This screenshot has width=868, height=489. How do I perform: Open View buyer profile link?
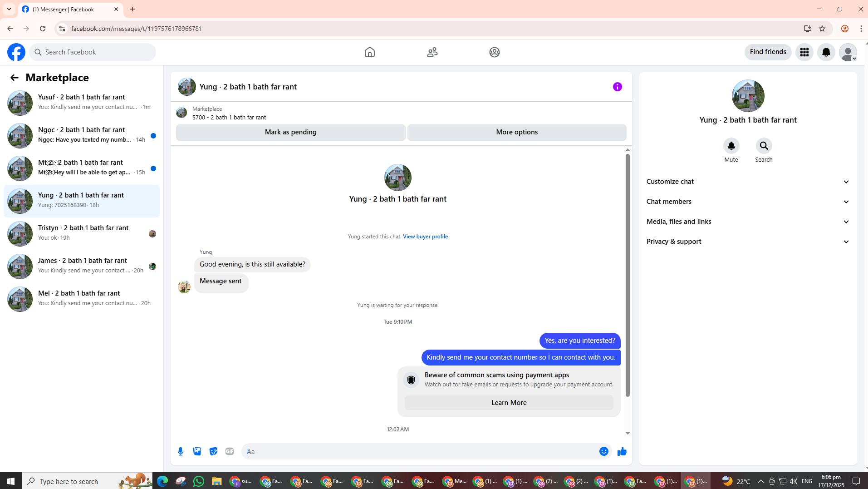[x=425, y=237]
